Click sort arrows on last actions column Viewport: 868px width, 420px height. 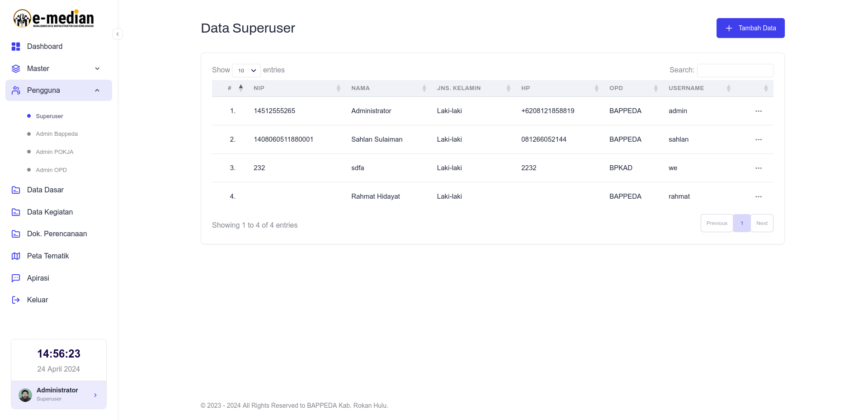[x=766, y=88]
